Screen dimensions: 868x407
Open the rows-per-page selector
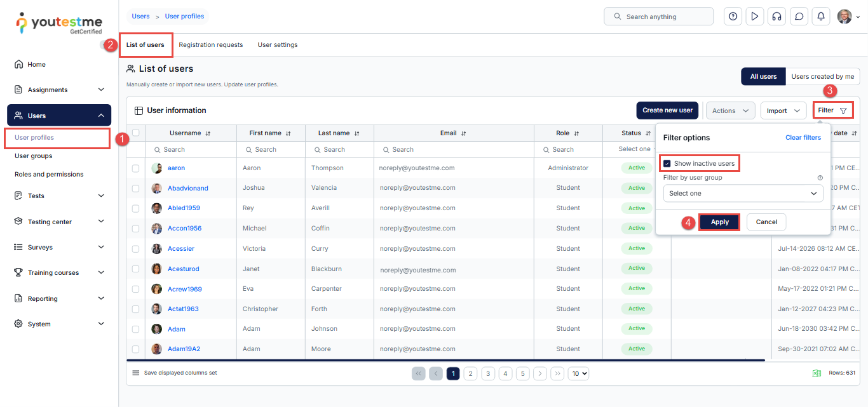(x=578, y=374)
